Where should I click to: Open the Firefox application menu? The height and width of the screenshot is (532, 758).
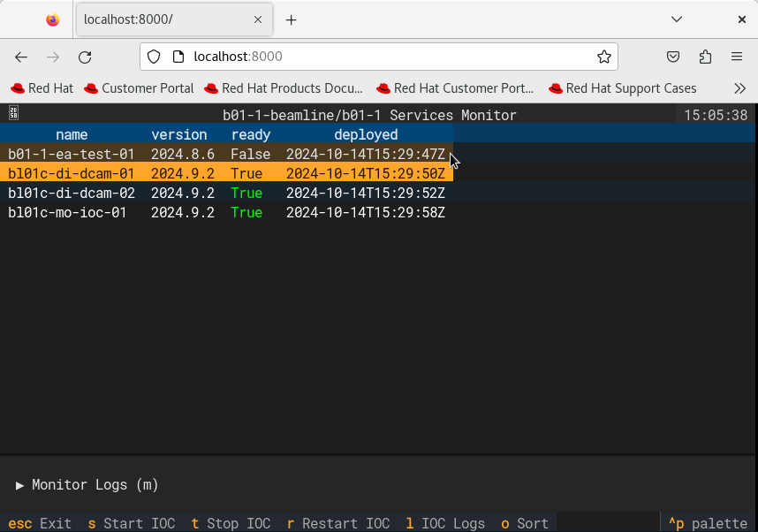coord(737,57)
